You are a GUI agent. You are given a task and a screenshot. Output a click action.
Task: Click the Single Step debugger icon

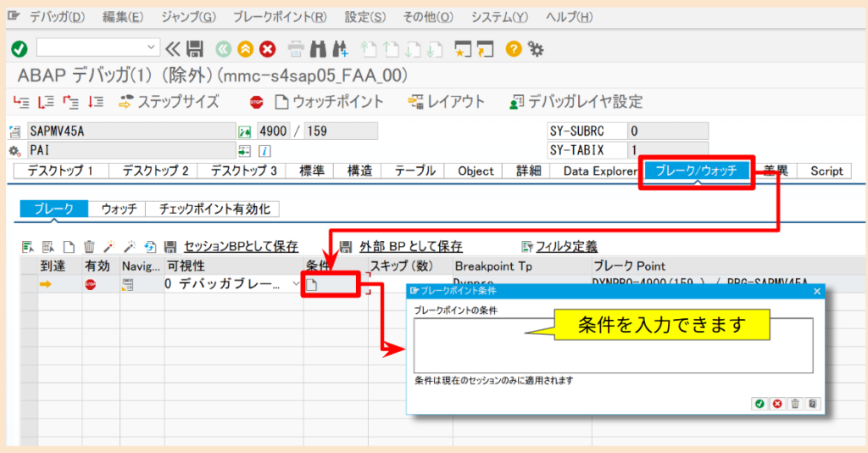(x=21, y=102)
